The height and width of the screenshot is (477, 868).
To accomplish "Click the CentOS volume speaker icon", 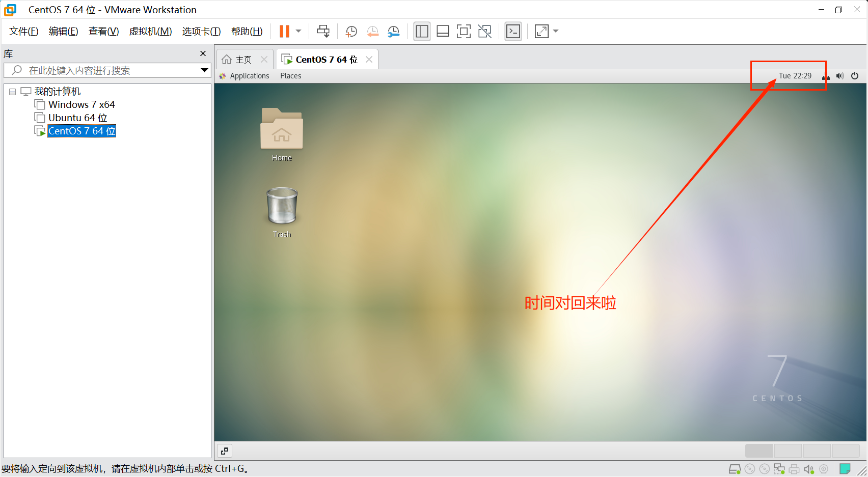I will tap(840, 76).
